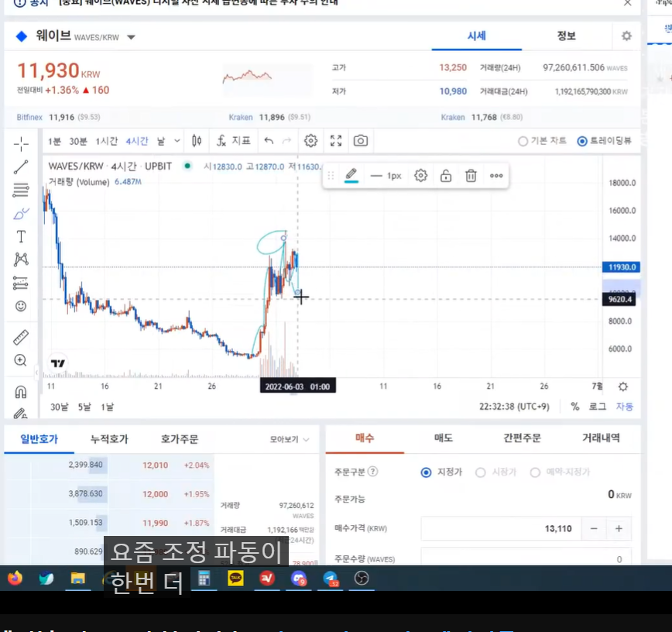Switch to the 정보 tab
The height and width of the screenshot is (632, 672).
click(x=566, y=36)
